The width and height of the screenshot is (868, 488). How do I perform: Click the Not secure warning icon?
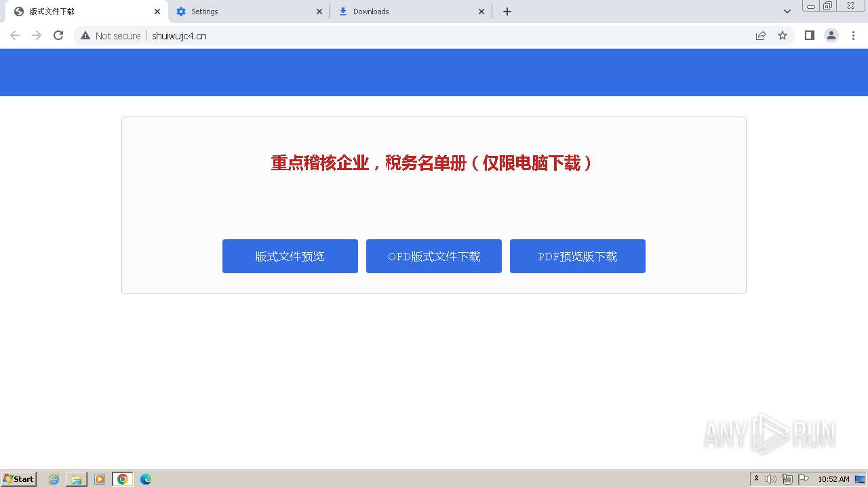click(x=85, y=35)
